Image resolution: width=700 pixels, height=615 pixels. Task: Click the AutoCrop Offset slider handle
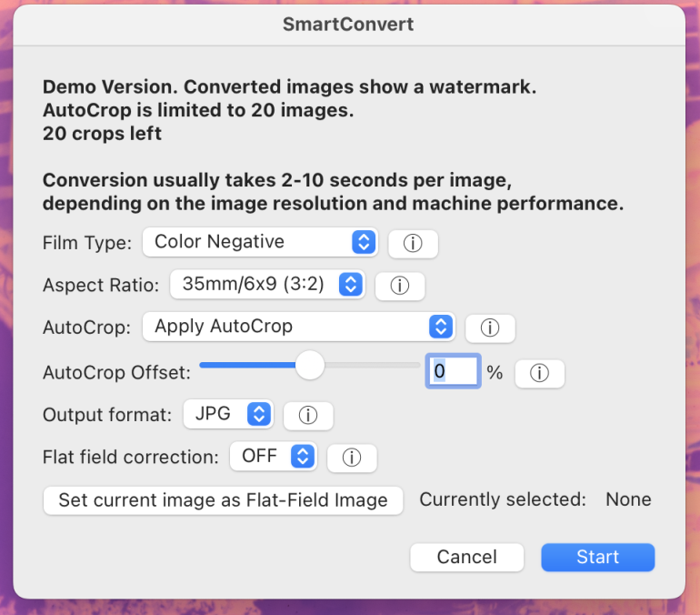tap(310, 365)
